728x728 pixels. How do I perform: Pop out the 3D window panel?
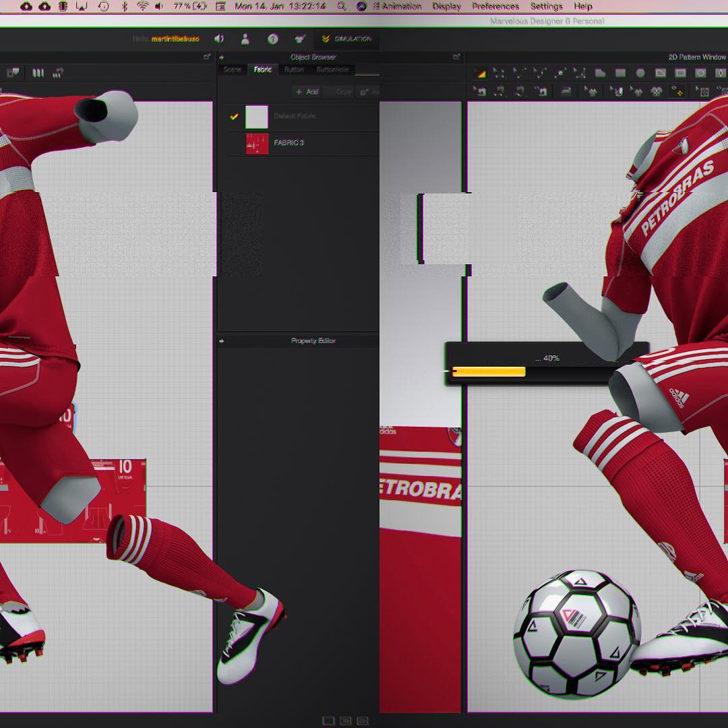coord(207,57)
